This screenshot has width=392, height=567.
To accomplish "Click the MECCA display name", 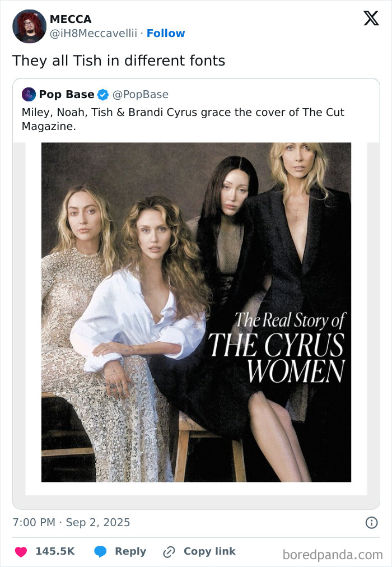I will pos(70,19).
